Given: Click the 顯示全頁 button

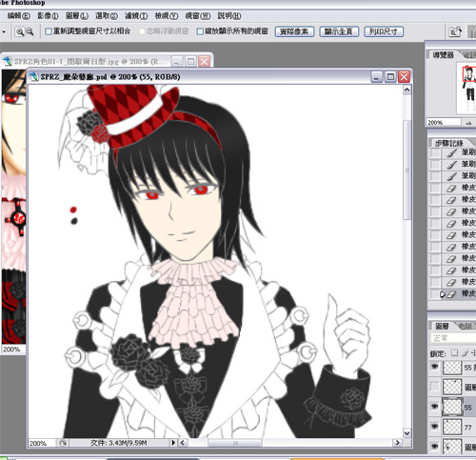Looking at the screenshot, I should pos(339,31).
